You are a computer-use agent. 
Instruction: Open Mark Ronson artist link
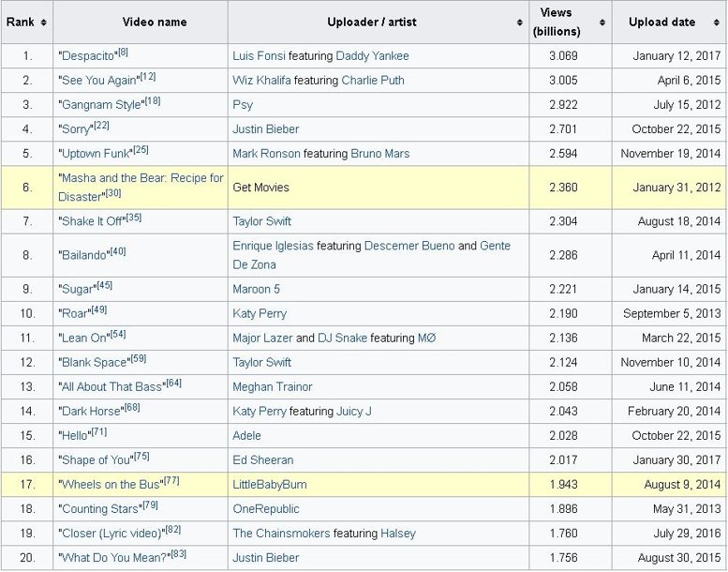point(266,154)
